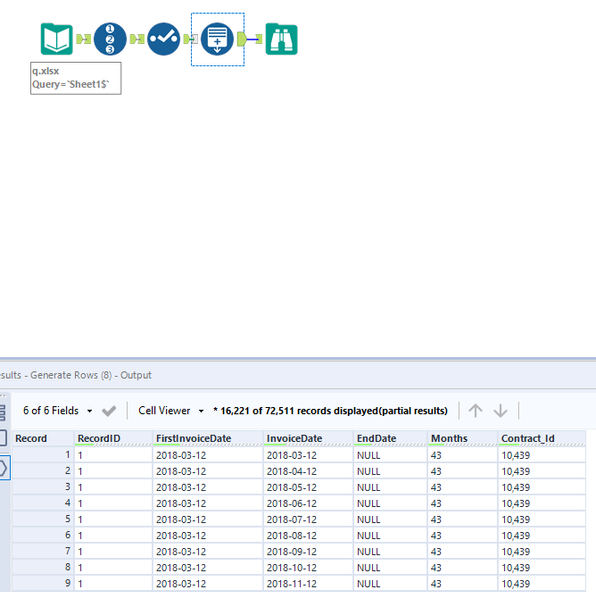
Task: Click InvoiceDate cell 2018-10-12
Action: click(x=308, y=567)
